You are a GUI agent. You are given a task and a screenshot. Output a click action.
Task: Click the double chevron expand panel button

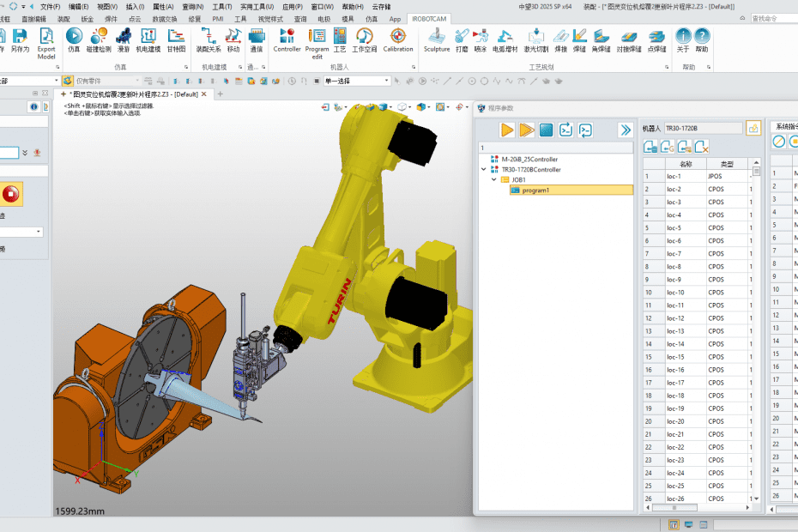point(625,130)
